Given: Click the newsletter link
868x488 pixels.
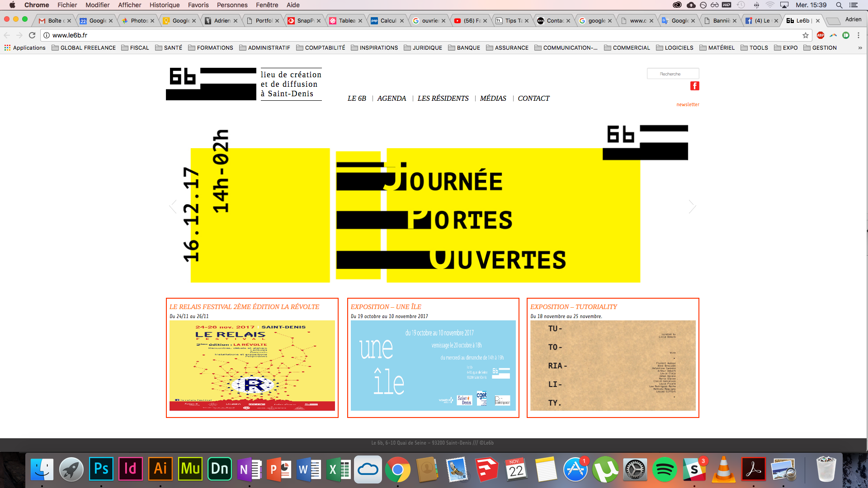Looking at the screenshot, I should click(688, 104).
